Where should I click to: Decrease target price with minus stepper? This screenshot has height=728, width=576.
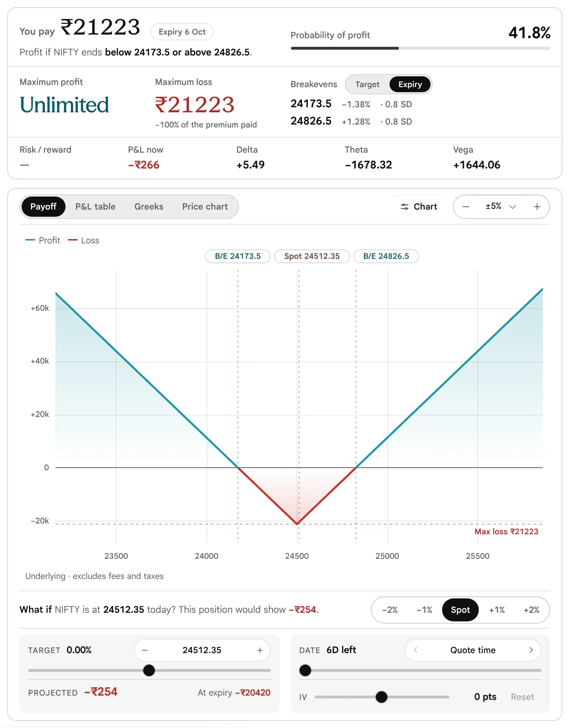[145, 650]
